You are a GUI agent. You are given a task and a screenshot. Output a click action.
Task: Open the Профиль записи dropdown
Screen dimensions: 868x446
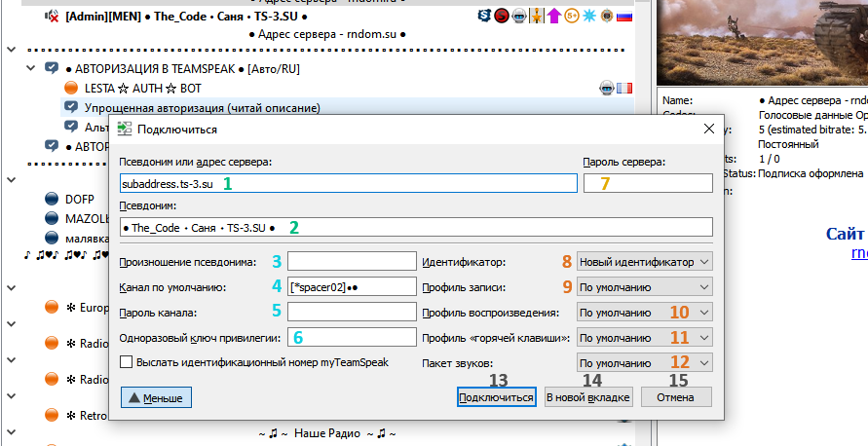pos(645,287)
